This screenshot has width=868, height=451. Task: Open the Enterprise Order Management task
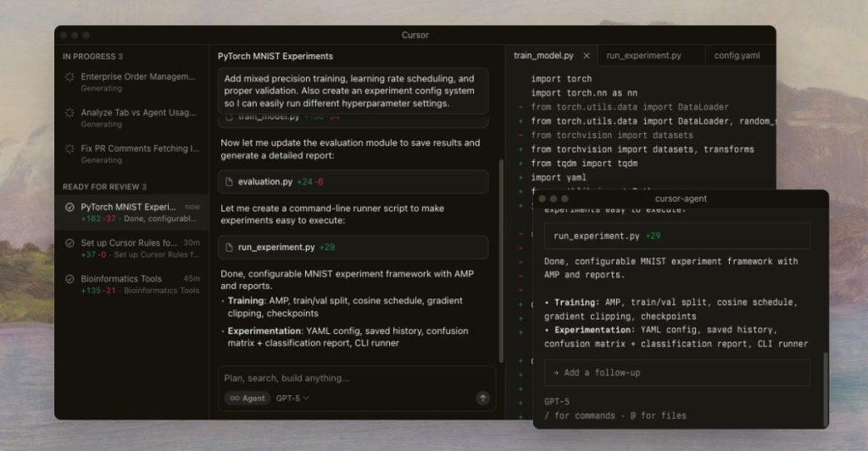[x=131, y=82]
